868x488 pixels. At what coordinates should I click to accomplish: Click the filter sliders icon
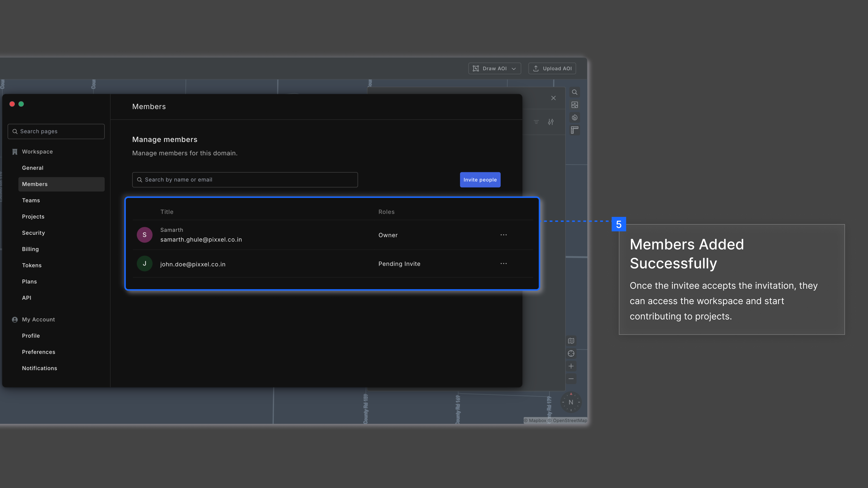pyautogui.click(x=551, y=122)
